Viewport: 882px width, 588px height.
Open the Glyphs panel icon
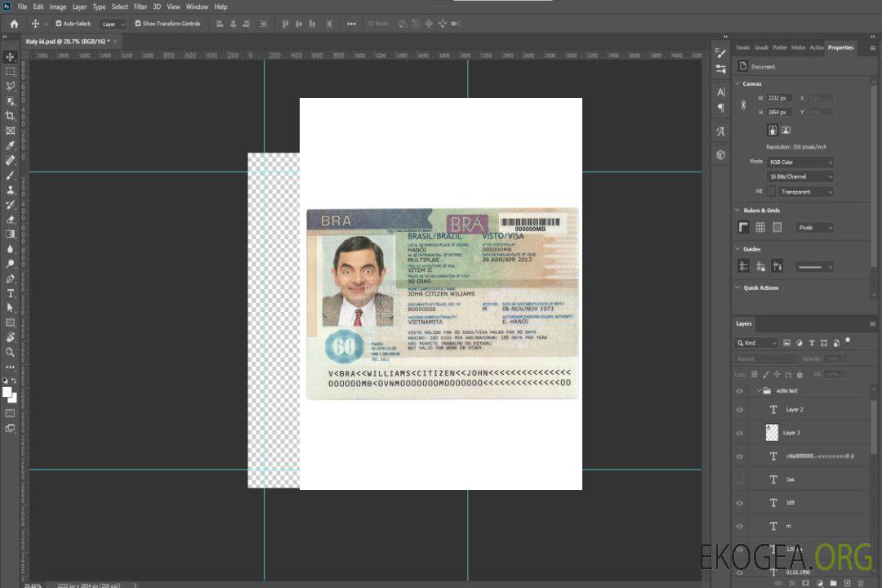click(720, 131)
